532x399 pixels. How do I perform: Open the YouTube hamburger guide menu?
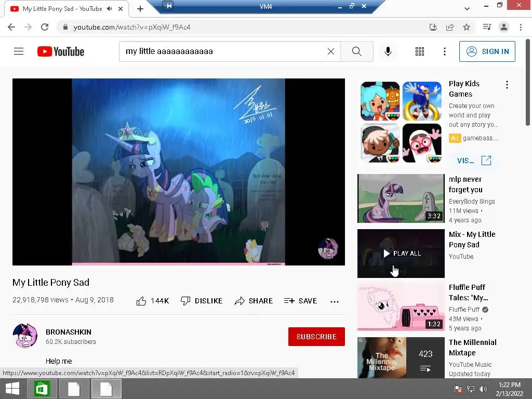point(19,51)
